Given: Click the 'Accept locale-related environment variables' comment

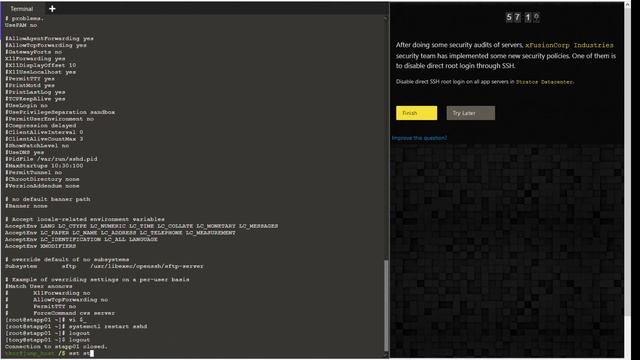Looking at the screenshot, I should pos(85,220).
